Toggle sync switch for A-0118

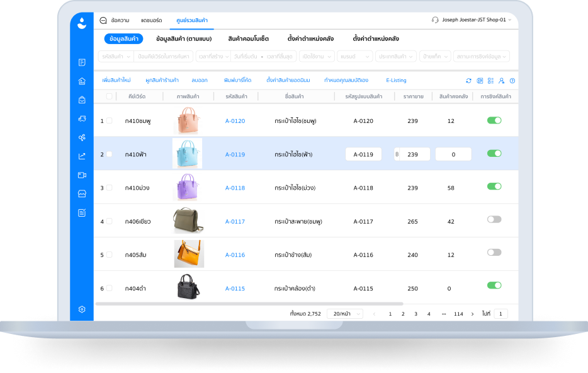point(494,186)
